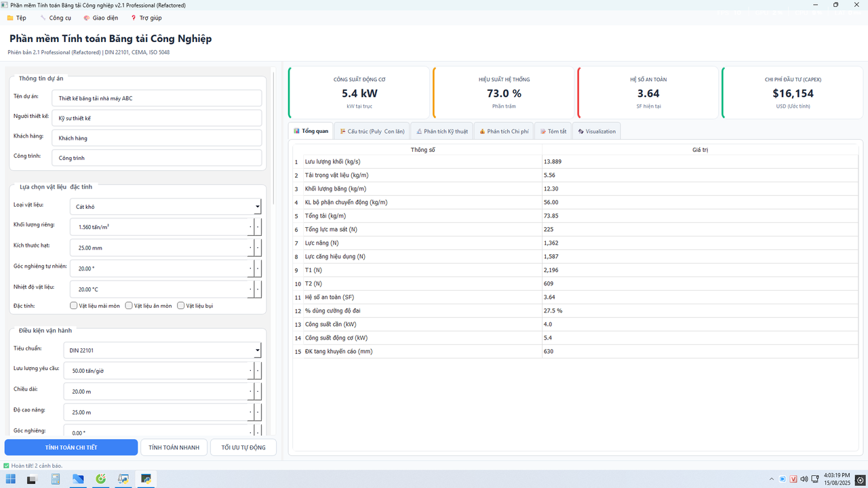Open network settings tray icon
This screenshot has width=868, height=488.
click(814, 479)
